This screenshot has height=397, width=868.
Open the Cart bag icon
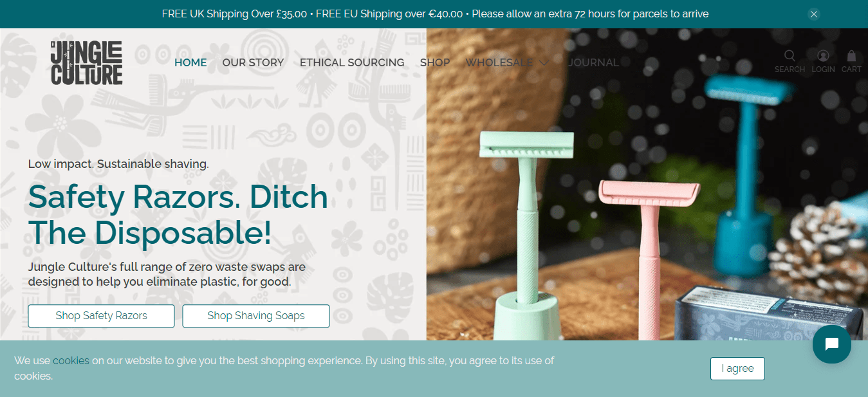pos(851,56)
